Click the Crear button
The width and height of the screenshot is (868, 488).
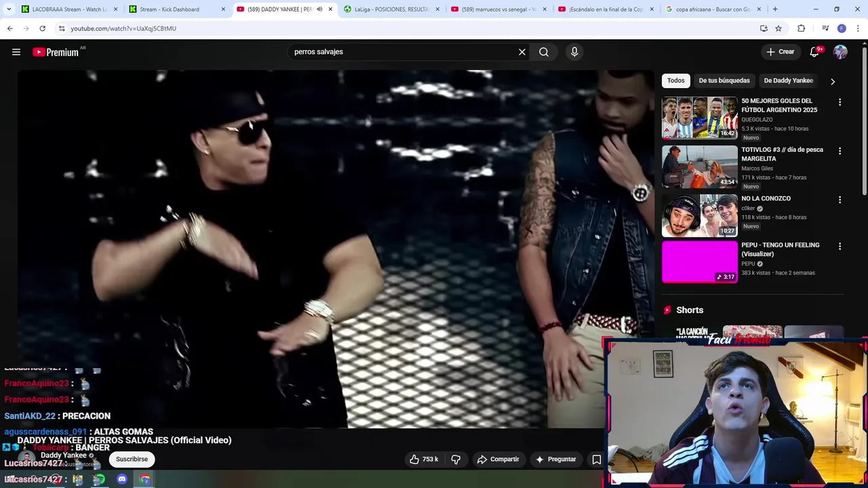click(780, 52)
